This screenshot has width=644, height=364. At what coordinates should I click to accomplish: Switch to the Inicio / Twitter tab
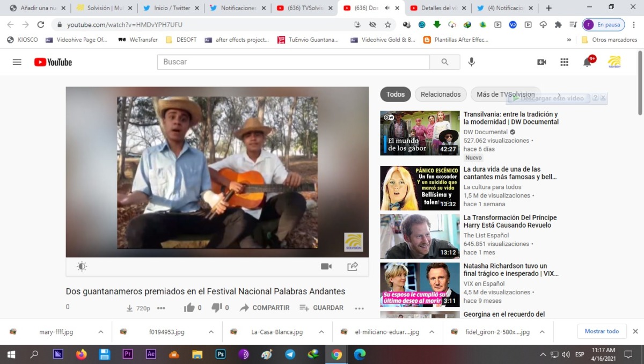172,8
